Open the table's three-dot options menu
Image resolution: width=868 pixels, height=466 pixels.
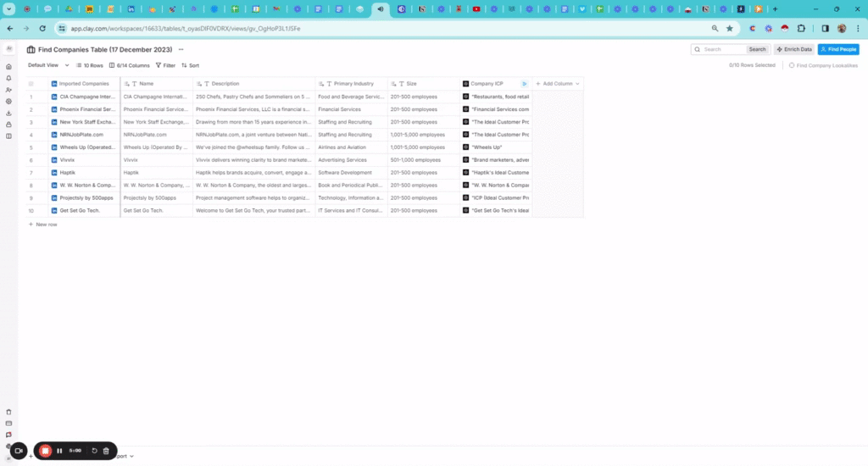[x=181, y=50]
